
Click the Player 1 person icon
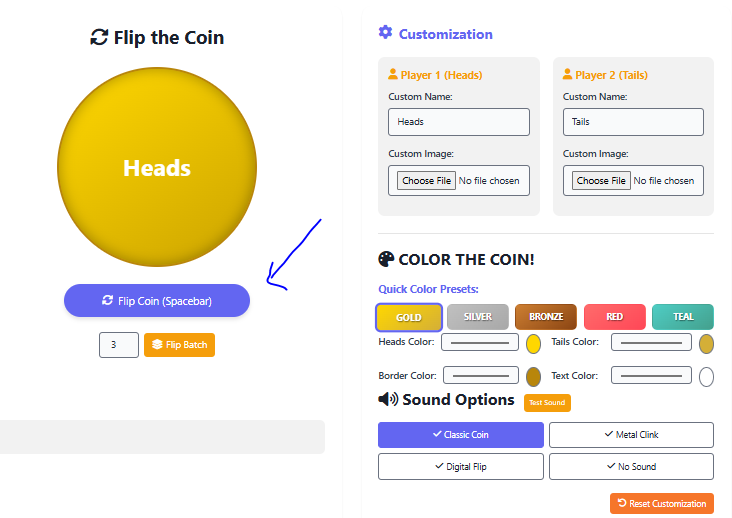[393, 74]
